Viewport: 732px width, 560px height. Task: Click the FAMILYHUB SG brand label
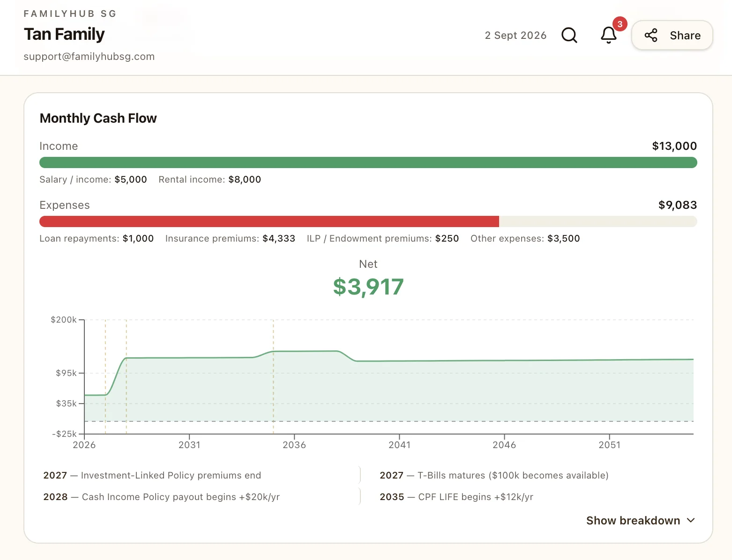[x=70, y=14]
